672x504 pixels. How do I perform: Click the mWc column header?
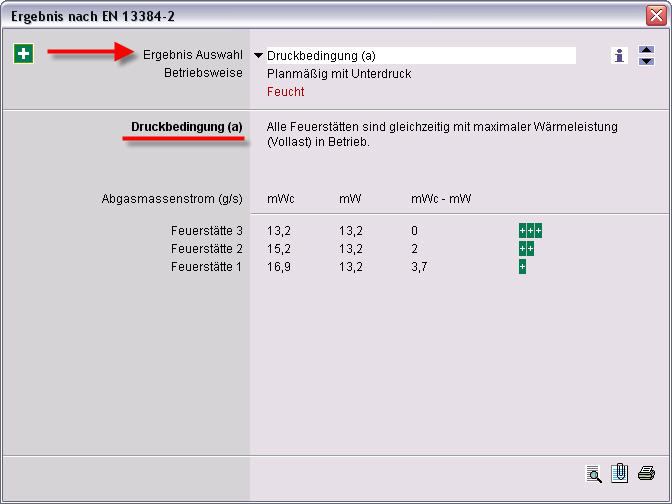point(280,199)
